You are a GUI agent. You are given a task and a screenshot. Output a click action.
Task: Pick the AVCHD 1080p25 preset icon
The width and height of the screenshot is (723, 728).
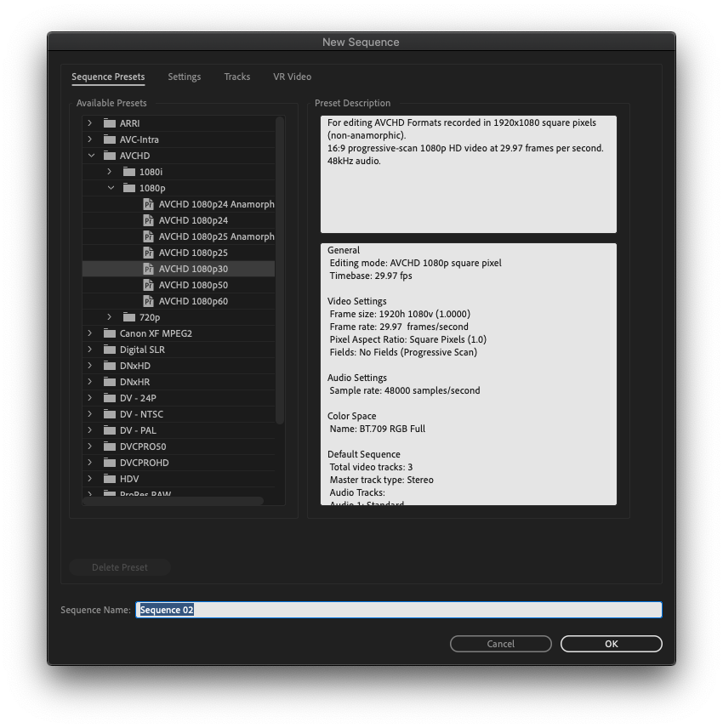pyautogui.click(x=149, y=253)
